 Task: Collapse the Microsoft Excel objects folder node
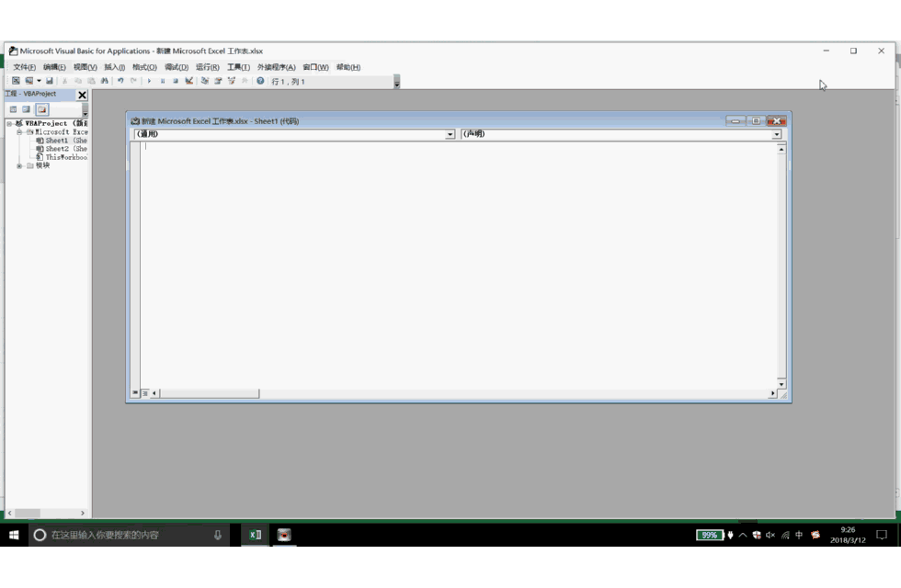[19, 132]
